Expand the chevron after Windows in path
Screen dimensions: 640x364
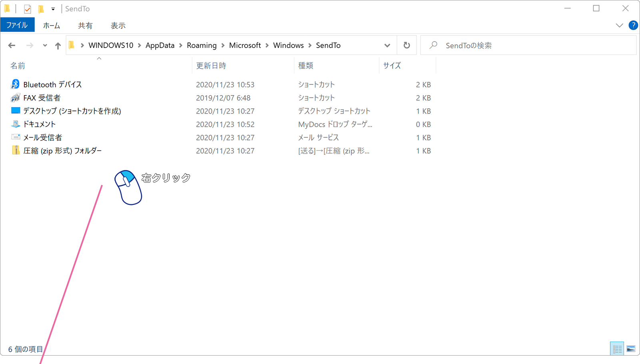310,46
